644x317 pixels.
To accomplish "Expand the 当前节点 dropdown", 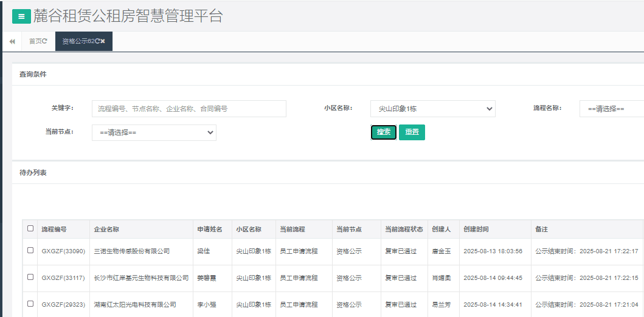I will point(154,132).
